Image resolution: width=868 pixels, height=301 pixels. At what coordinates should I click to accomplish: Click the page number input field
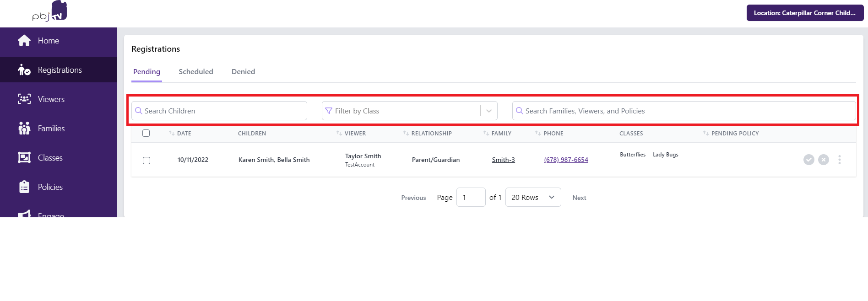click(471, 197)
